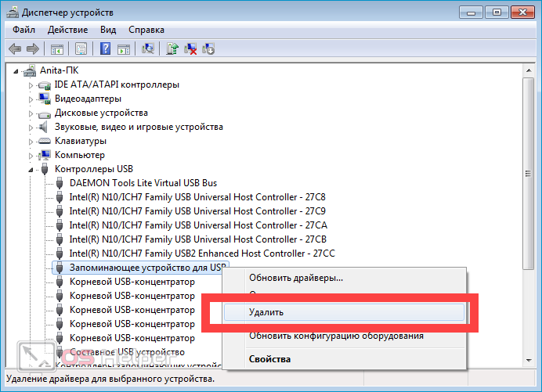Click the uninstall device icon with red X
This screenshot has width=542, height=392.
[x=190, y=49]
